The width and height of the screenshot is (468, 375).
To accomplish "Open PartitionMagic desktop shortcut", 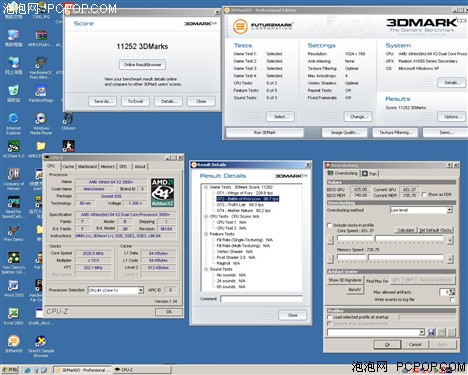I will coord(41,94).
